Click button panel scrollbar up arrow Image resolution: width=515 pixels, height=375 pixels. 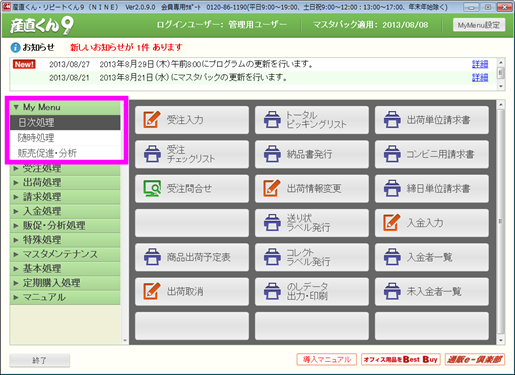501,105
